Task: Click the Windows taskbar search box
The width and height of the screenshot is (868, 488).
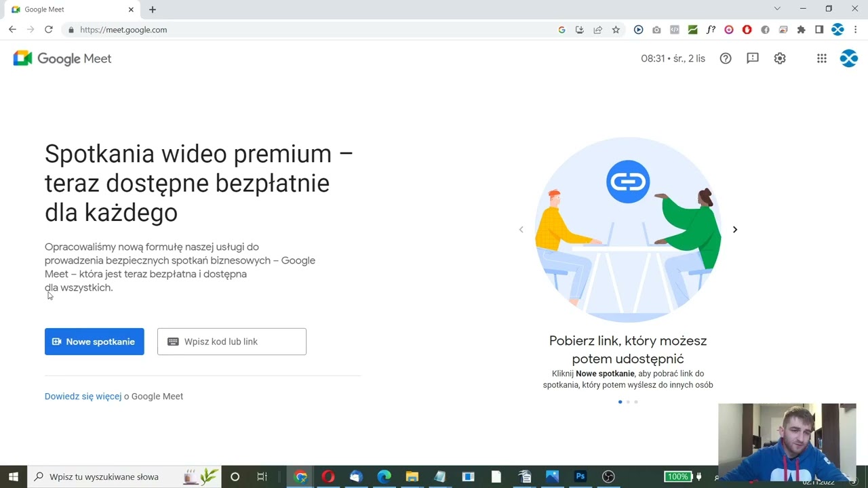Action: 124,476
